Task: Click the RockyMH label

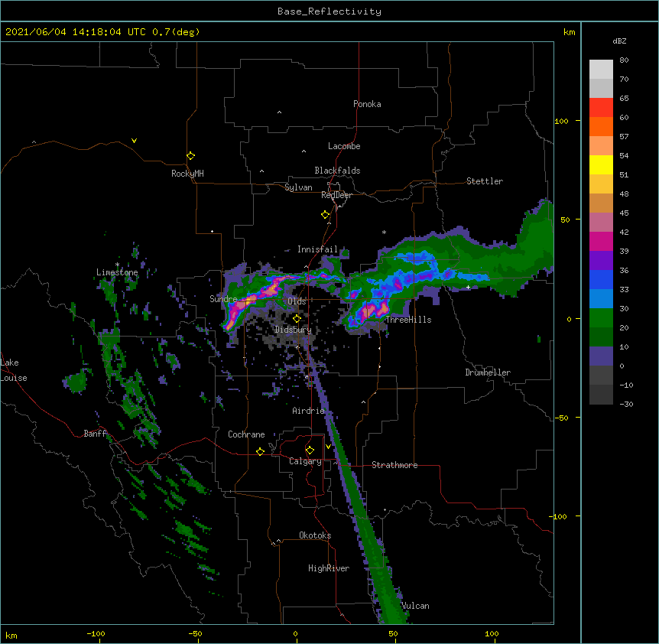Action: click(187, 174)
